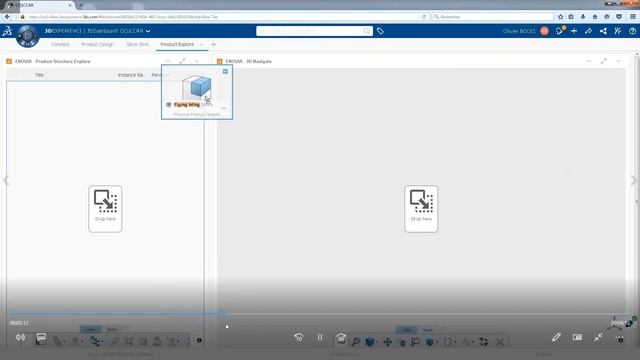Click the X icon in 3D Navigate toolbar

pyautogui.click(x=500, y=342)
